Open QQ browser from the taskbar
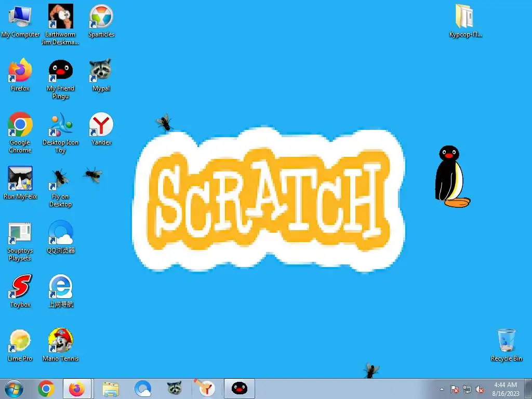The image size is (532, 399). 143,389
